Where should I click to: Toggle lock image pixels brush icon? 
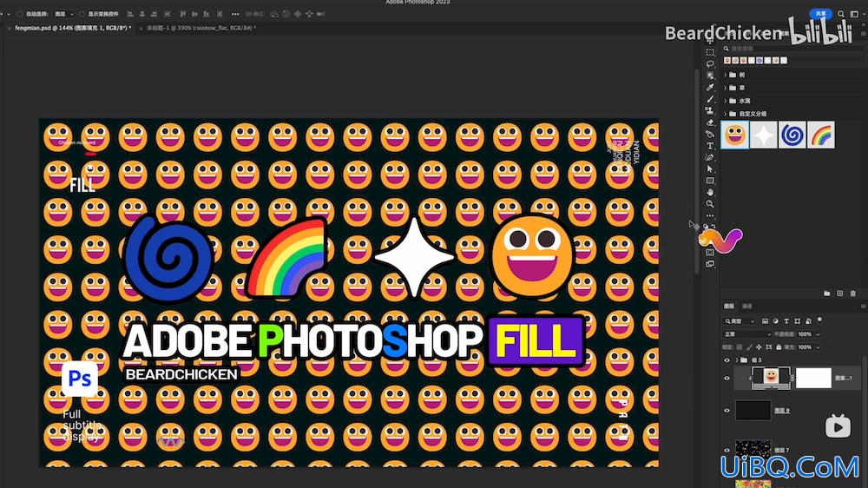[x=750, y=347]
